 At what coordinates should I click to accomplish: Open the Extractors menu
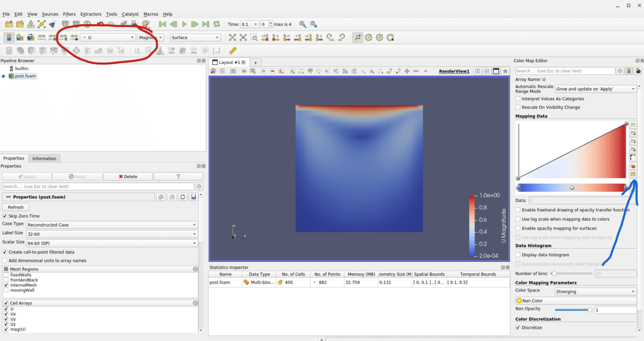pos(91,14)
